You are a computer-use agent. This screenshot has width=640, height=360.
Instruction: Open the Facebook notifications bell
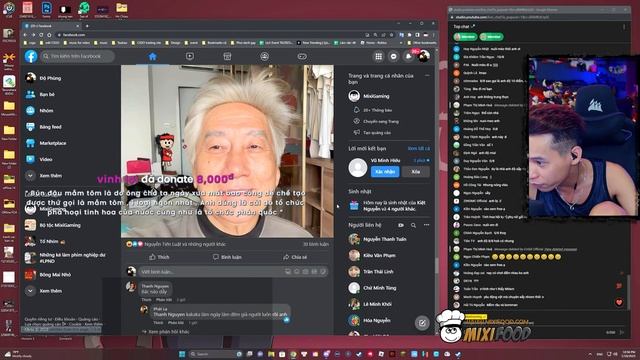(x=408, y=56)
